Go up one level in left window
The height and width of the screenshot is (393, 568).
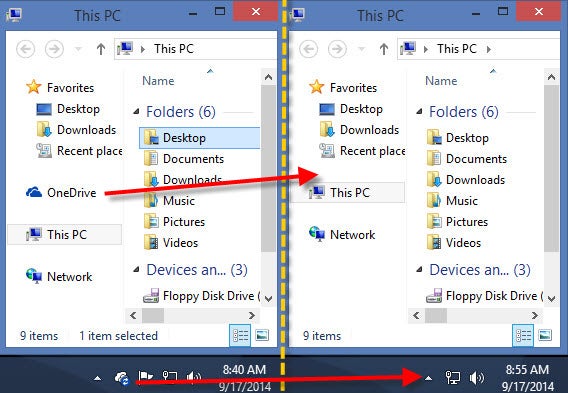(x=101, y=49)
